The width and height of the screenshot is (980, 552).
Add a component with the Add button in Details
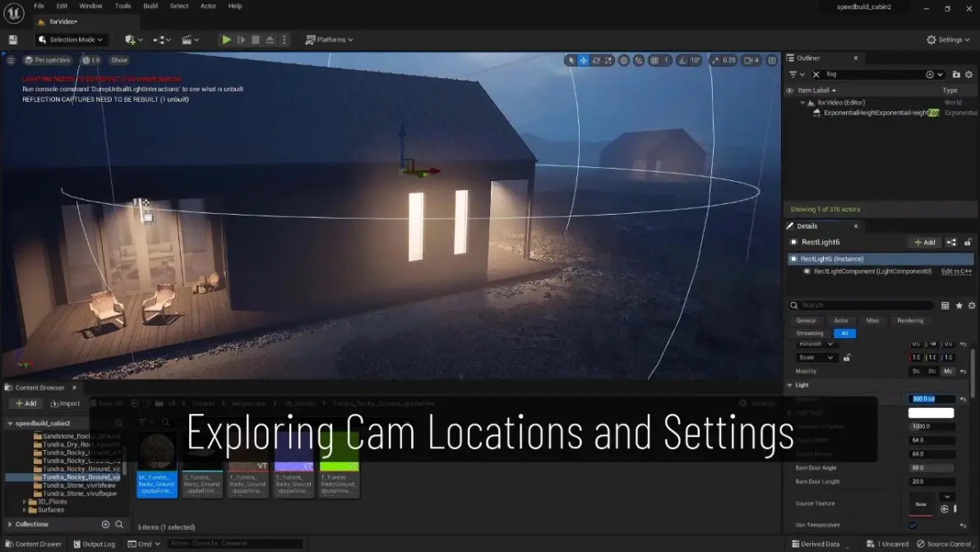[x=924, y=243]
